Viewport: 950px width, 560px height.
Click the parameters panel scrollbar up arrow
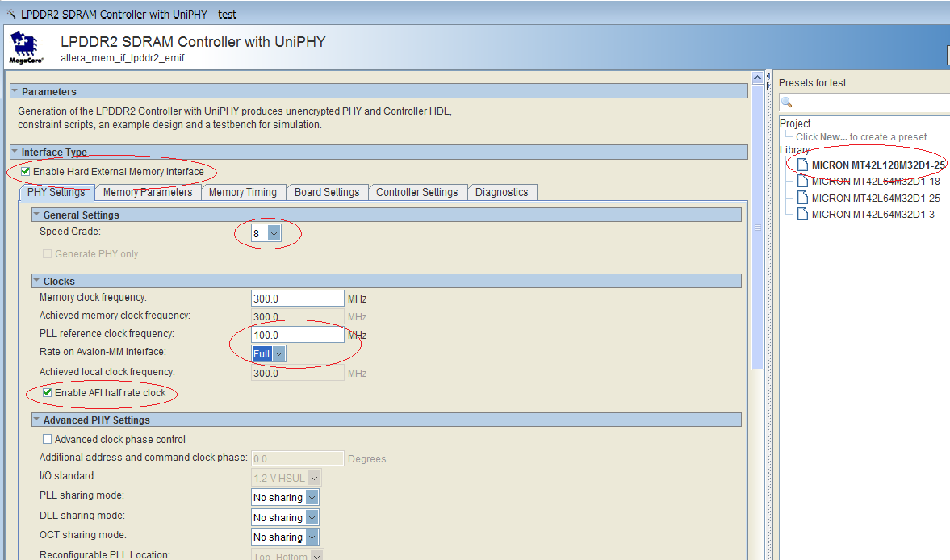coord(757,77)
